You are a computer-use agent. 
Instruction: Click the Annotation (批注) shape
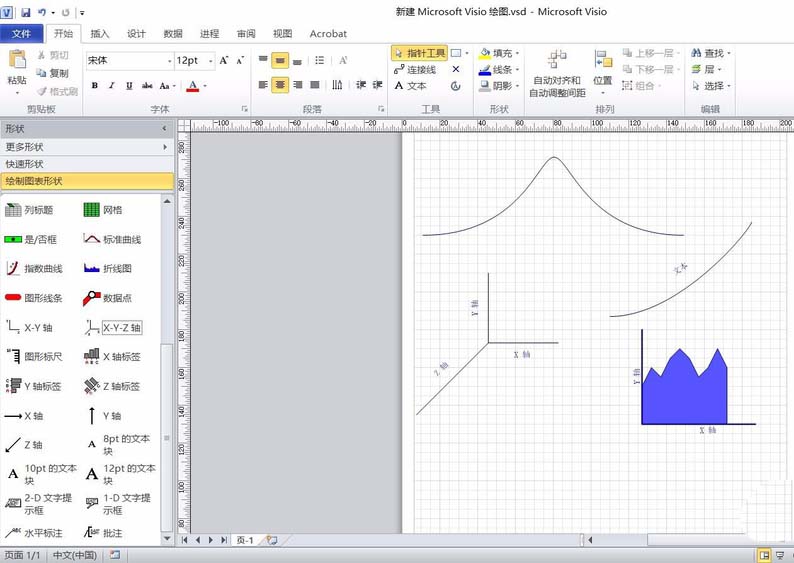103,533
